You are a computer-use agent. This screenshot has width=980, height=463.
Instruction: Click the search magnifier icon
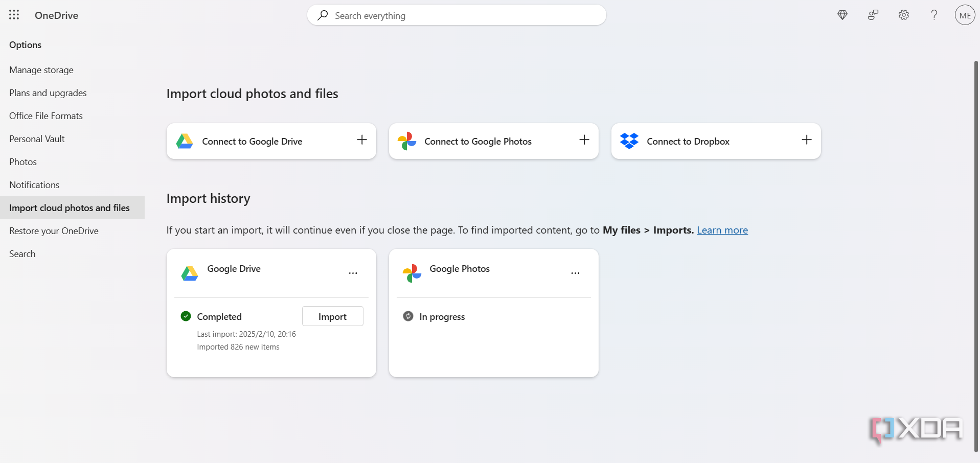click(x=323, y=15)
